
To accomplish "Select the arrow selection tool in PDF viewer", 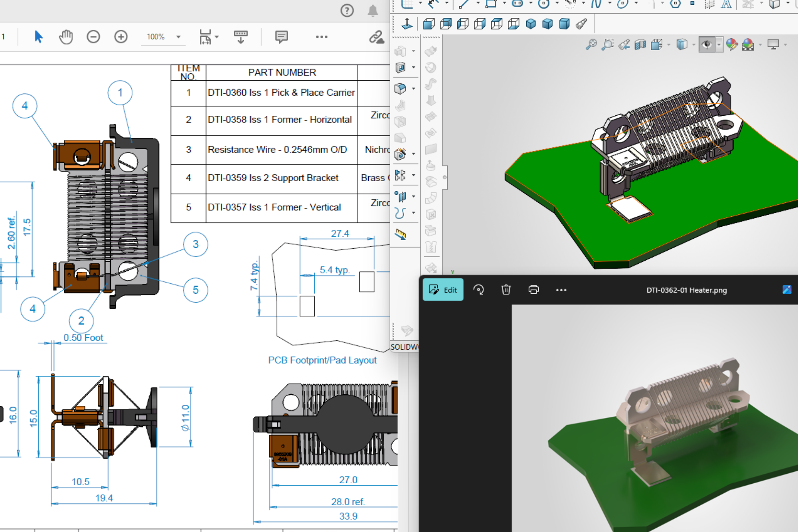I will [38, 37].
